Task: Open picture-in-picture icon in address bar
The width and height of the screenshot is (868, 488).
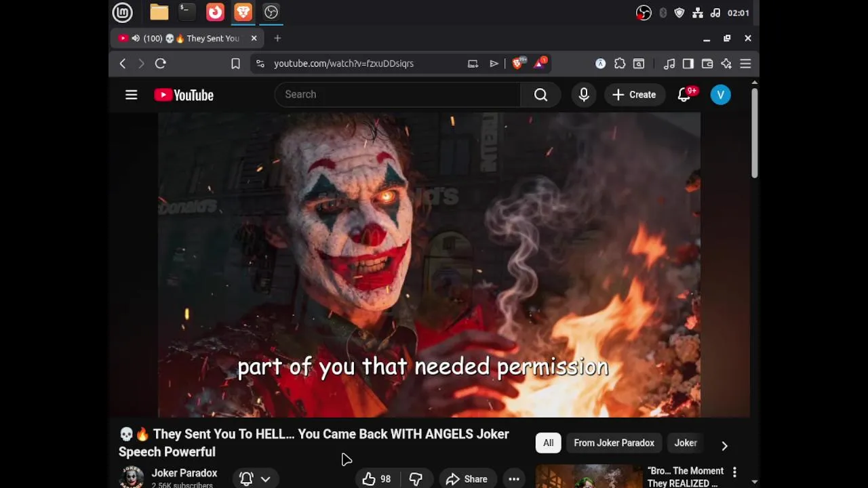Action: [x=473, y=64]
